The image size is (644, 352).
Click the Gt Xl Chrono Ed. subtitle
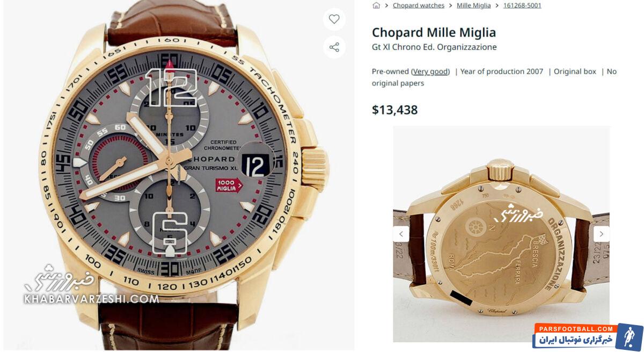click(434, 47)
